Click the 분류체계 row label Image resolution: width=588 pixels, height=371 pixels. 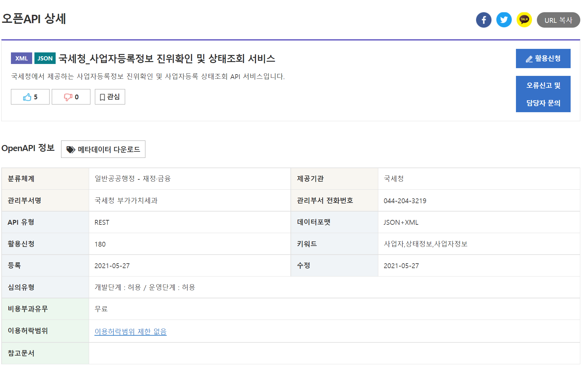point(21,179)
